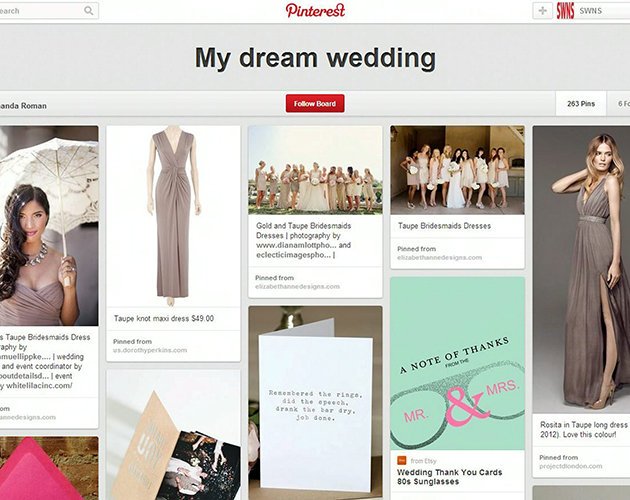Click the Pinterest logo

pyautogui.click(x=315, y=10)
